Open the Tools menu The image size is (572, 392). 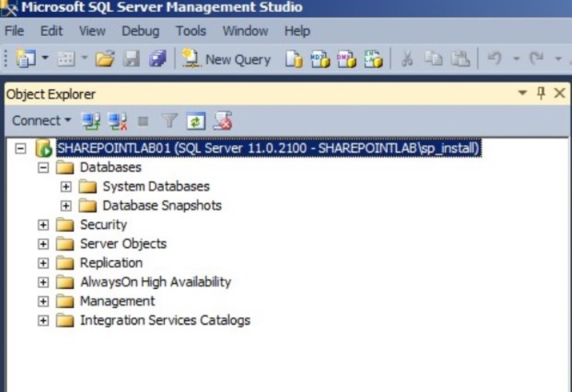point(190,31)
